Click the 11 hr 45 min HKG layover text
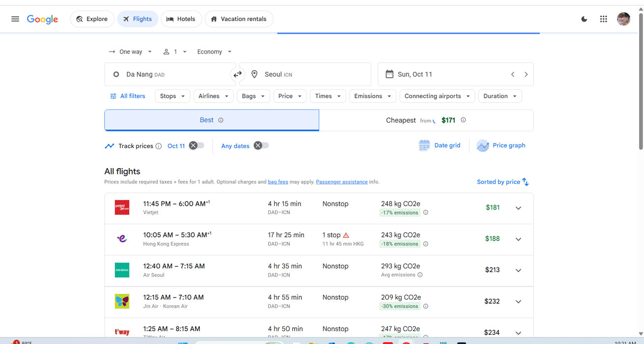The height and width of the screenshot is (344, 644). tap(343, 244)
